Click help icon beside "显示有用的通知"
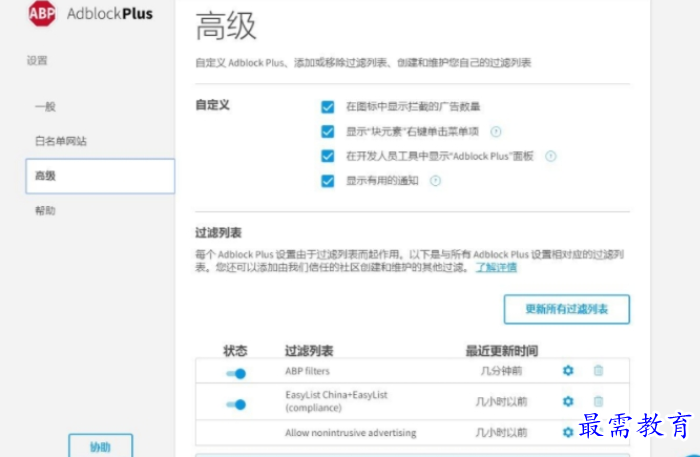The width and height of the screenshot is (700, 457). [x=435, y=181]
